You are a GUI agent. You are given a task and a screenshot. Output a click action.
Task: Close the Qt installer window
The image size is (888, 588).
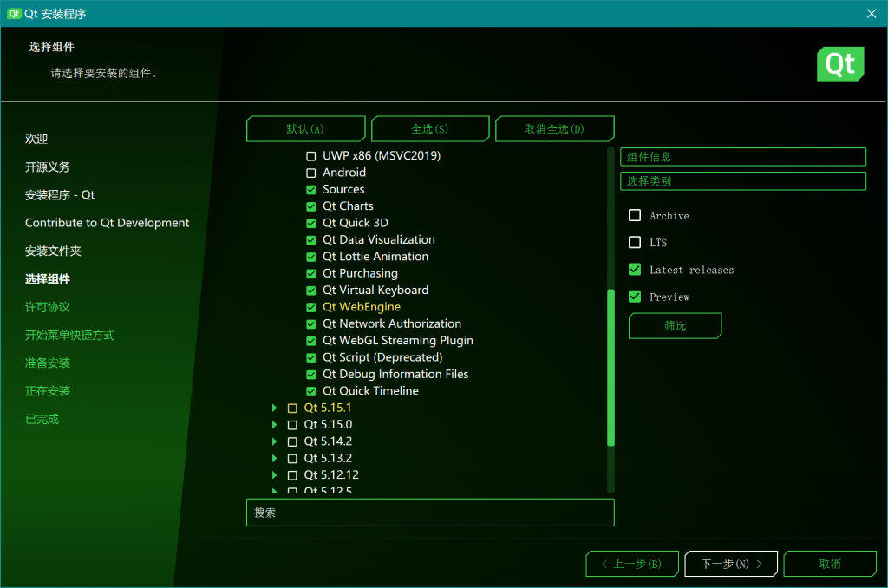[871, 14]
